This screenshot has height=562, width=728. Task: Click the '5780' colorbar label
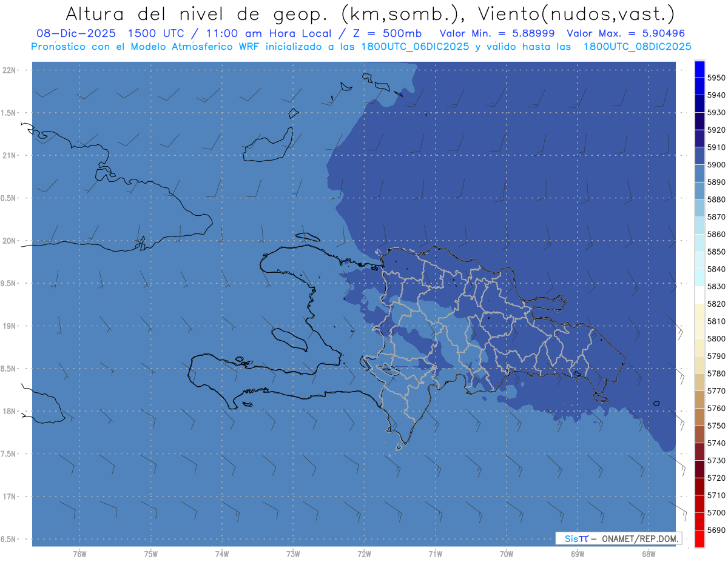pos(716,373)
